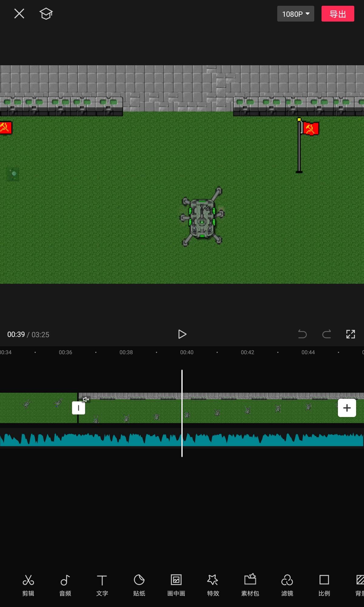Open the tutorial graduation cap icon
This screenshot has width=364, height=607.
tap(46, 14)
